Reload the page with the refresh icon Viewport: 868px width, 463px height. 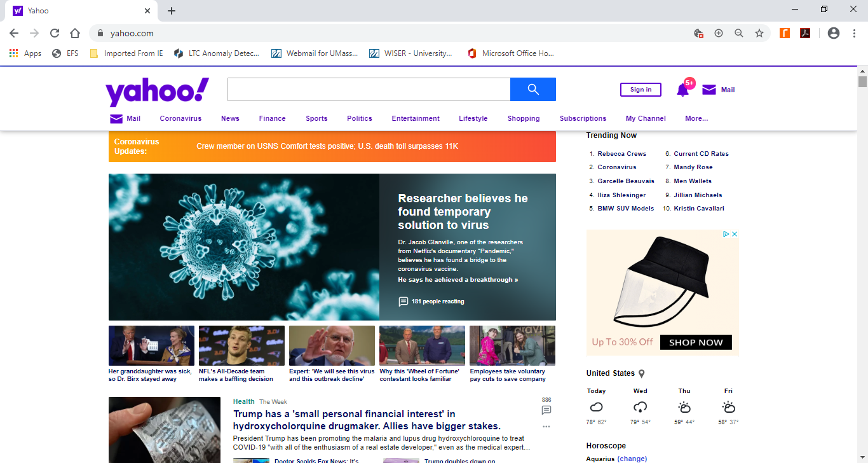[55, 33]
